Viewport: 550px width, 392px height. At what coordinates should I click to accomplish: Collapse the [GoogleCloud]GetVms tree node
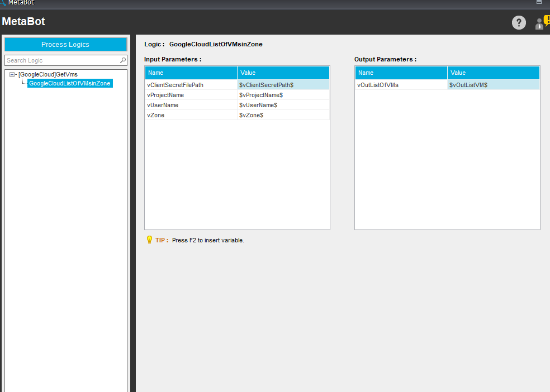pos(12,74)
